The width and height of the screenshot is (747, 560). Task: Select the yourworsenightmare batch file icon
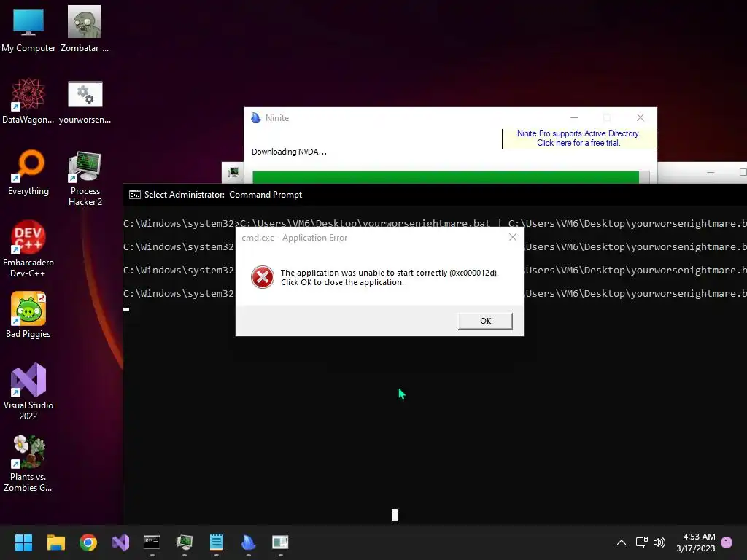point(85,101)
